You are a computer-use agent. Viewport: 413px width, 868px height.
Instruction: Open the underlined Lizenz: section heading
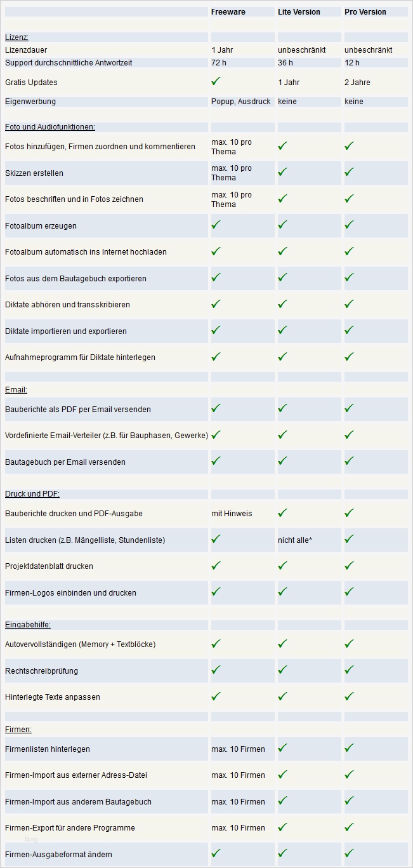(16, 37)
